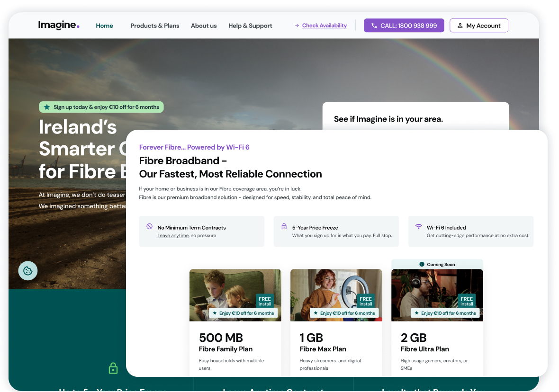This screenshot has height=392, width=559.
Task: Click the Imagine logo
Action: coord(59,26)
